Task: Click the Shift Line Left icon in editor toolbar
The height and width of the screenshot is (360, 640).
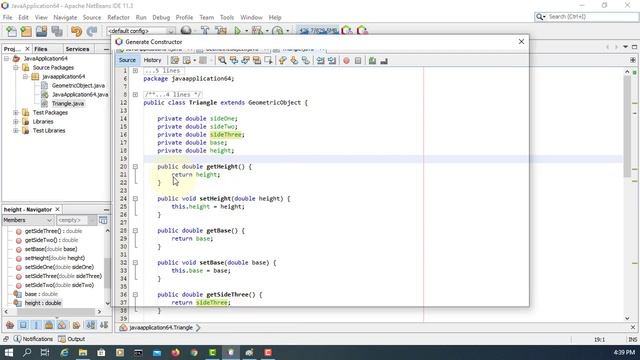Action: pos(320,60)
